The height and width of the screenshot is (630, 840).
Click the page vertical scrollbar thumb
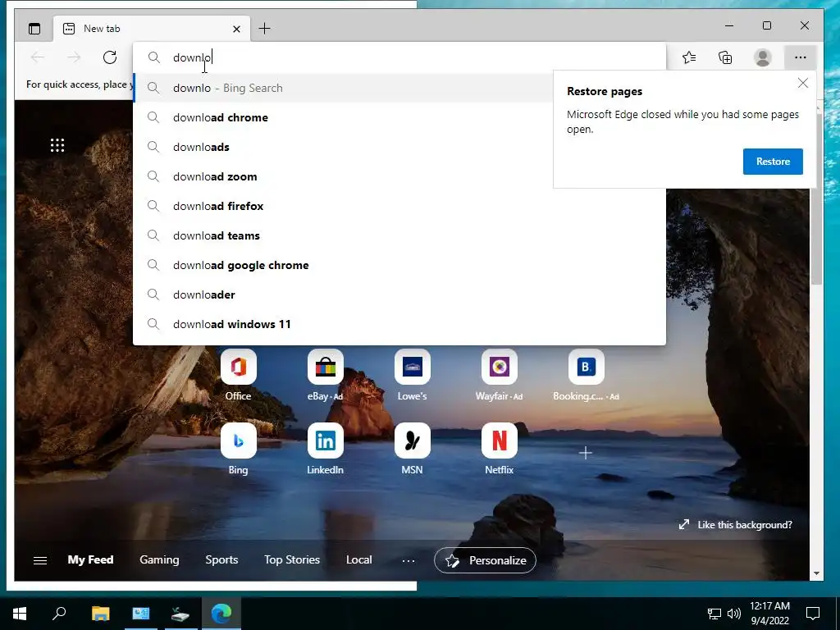[816, 199]
